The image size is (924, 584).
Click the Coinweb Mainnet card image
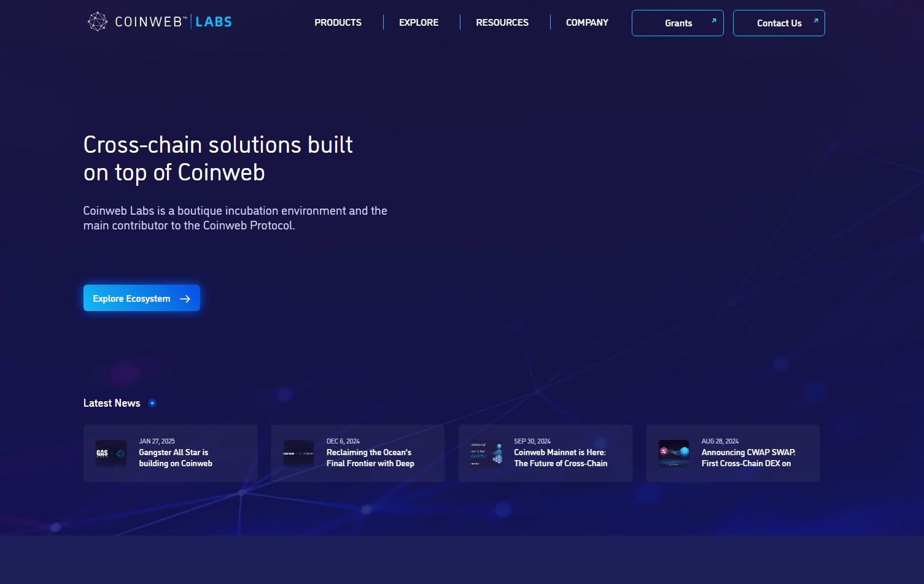pyautogui.click(x=485, y=453)
